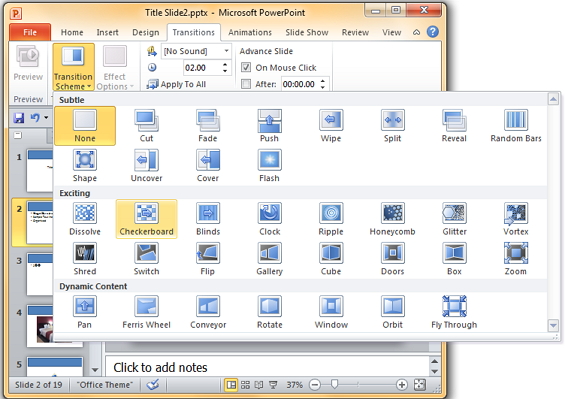Pick the Switch transition
The image size is (565, 399).
point(146,258)
